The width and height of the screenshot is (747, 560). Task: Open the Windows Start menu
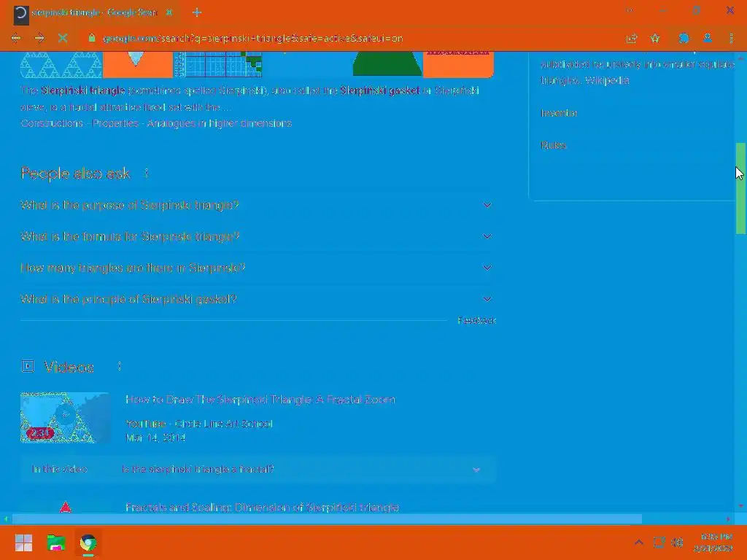(x=23, y=542)
